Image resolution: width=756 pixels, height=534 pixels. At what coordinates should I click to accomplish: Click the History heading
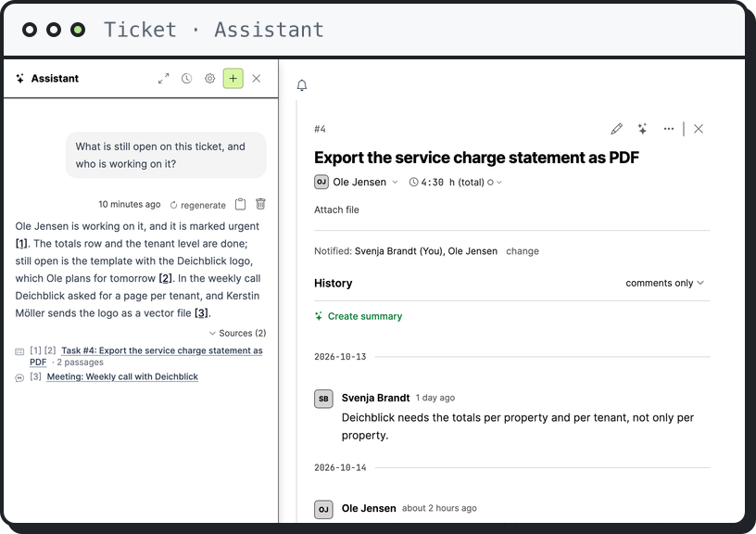click(334, 283)
